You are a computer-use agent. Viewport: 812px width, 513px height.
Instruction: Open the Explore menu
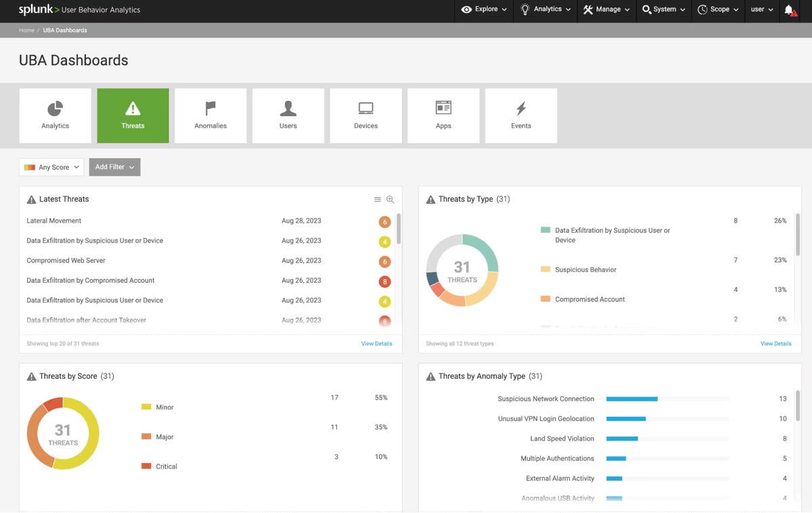(485, 9)
